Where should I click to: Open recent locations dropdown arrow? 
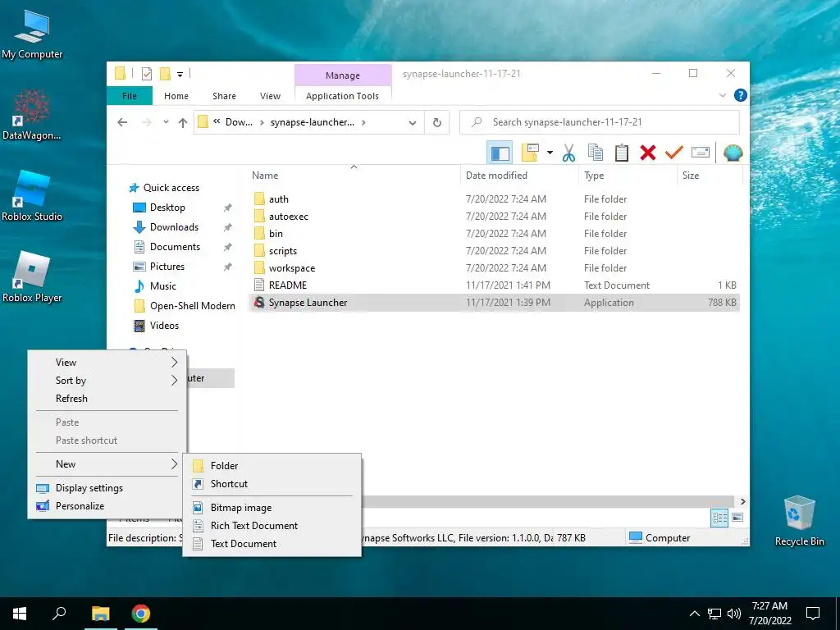(x=166, y=122)
